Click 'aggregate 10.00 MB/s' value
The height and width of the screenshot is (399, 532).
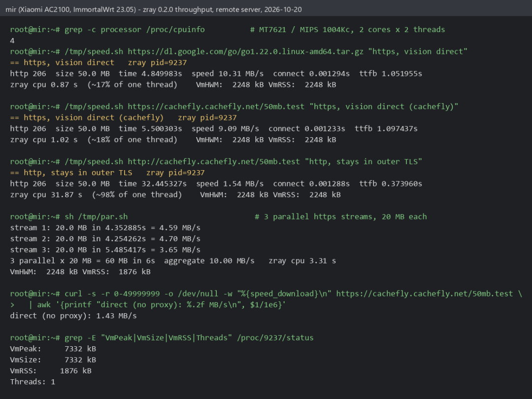point(209,261)
